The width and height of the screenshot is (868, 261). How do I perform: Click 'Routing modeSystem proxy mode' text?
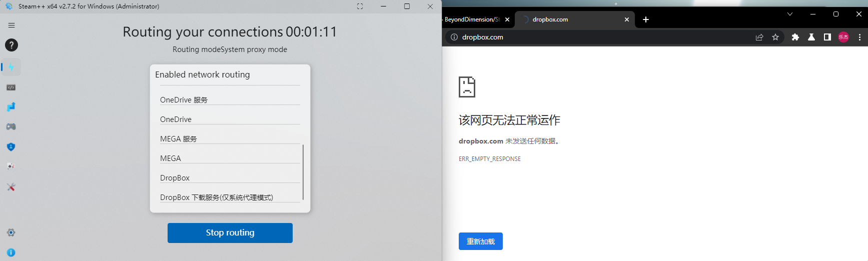pyautogui.click(x=230, y=49)
